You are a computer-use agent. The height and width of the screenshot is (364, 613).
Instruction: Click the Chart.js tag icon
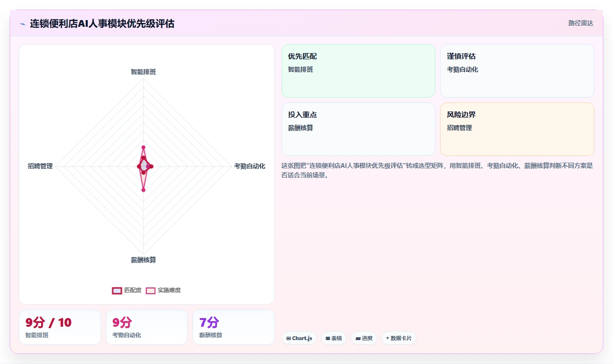288,338
